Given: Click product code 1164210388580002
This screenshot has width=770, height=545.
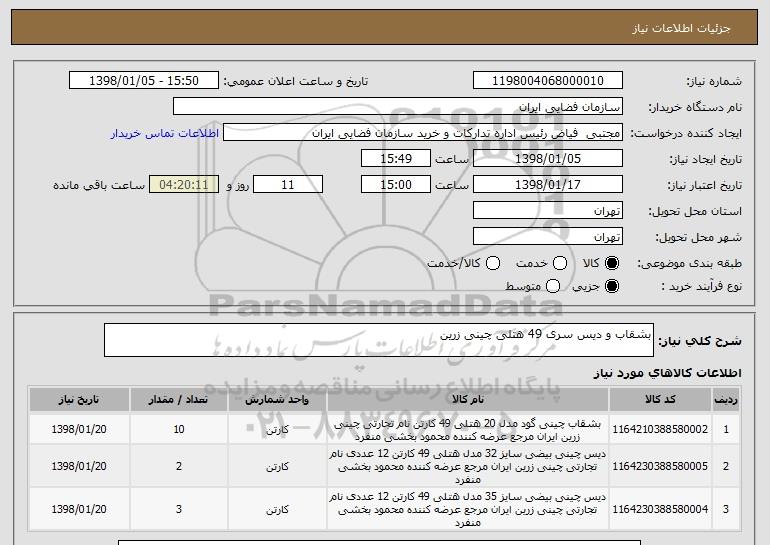Looking at the screenshot, I should 660,429.
